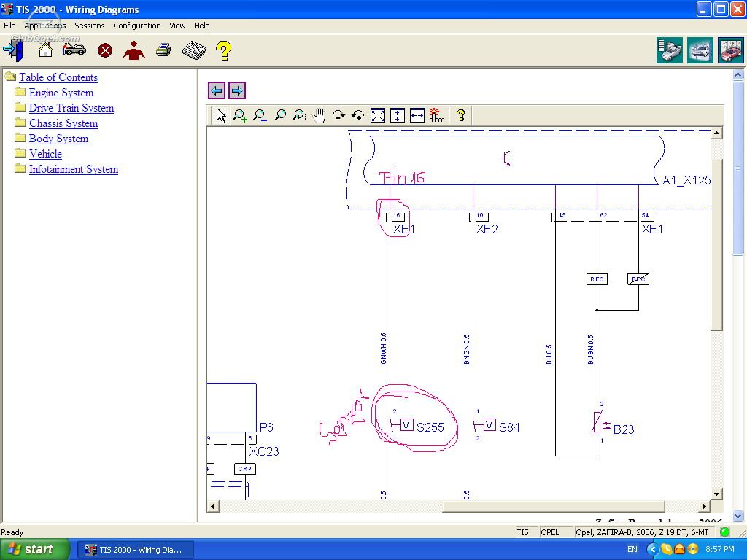Fit diagram to window icon
This screenshot has height=560, width=747.
(x=377, y=115)
